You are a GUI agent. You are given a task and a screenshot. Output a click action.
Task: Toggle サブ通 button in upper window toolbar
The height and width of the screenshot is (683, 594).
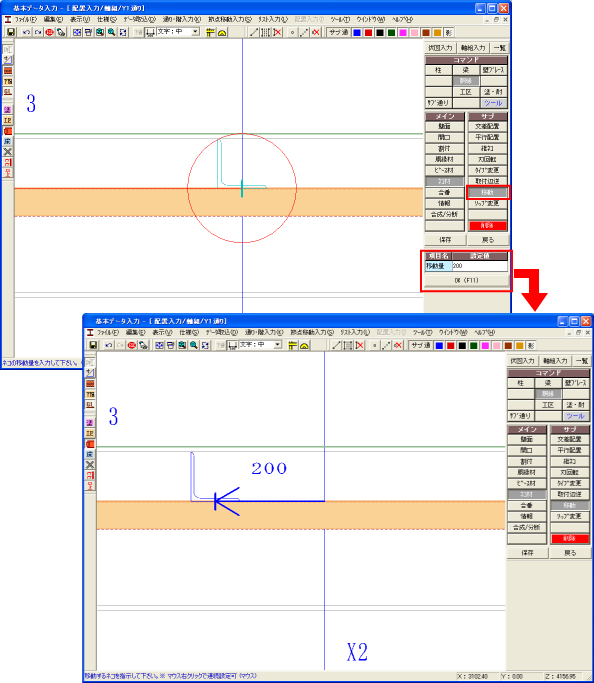338,32
